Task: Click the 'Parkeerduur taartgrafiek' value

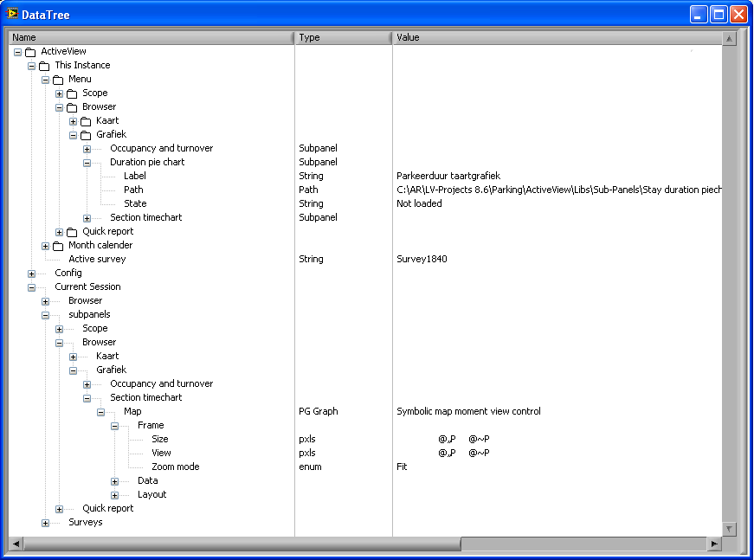Action: 448,176
